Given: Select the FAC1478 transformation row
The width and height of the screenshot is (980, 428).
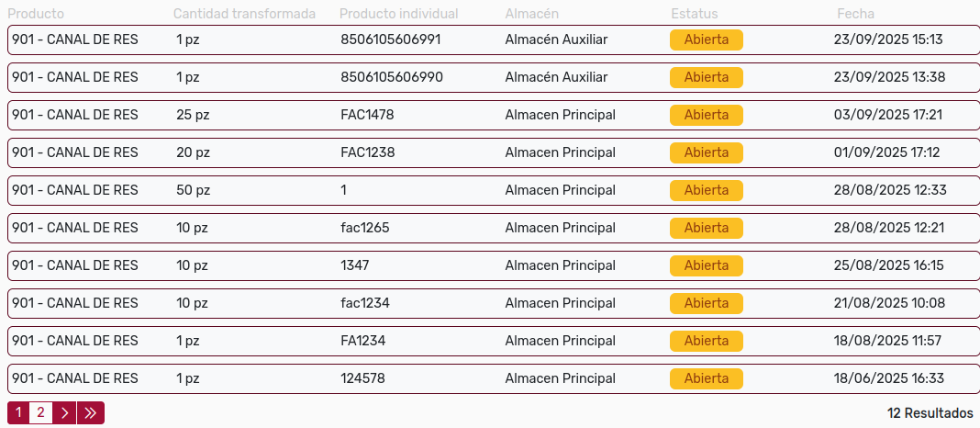Looking at the screenshot, I should pyautogui.click(x=367, y=115).
